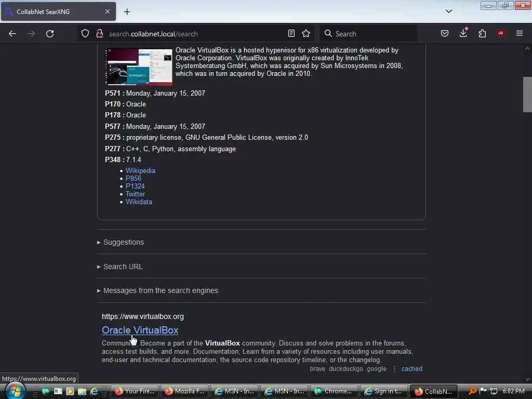The width and height of the screenshot is (532, 399).
Task: Click the scrollbar down arrow
Action: pyautogui.click(x=527, y=380)
